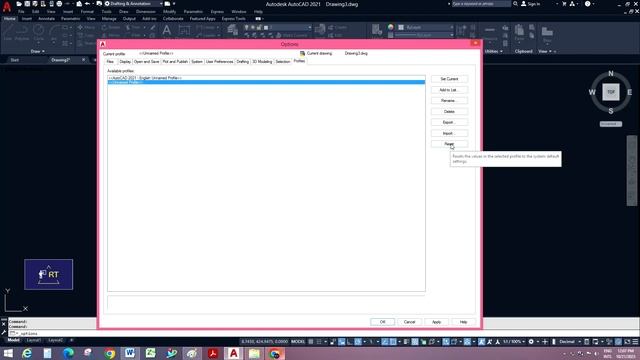Click the Plot printer icon in Quick Access toolbar

click(59, 4)
